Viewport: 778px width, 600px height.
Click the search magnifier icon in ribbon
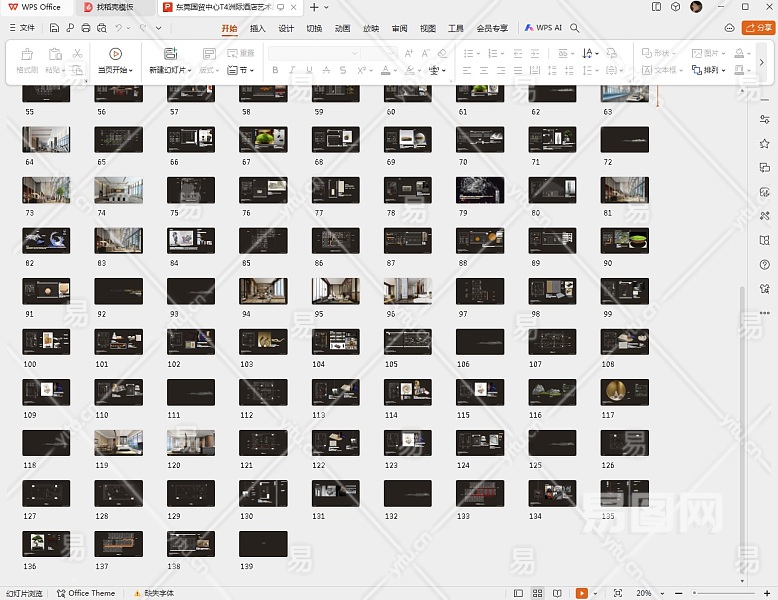575,28
